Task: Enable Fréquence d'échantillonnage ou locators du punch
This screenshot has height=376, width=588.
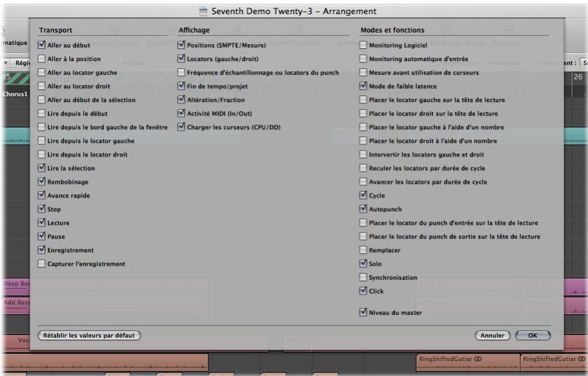Action: (x=181, y=73)
